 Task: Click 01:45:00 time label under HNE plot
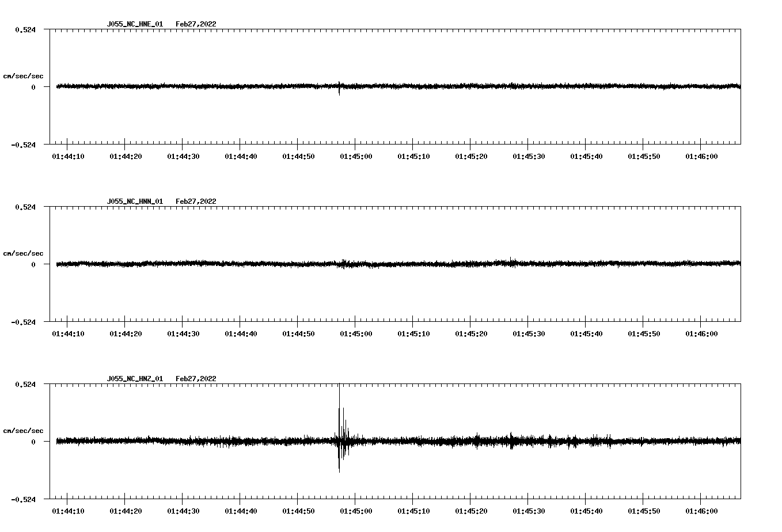(356, 157)
